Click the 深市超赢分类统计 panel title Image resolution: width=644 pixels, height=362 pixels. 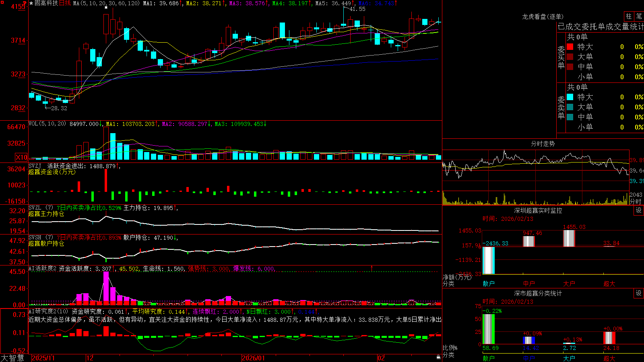(538, 293)
